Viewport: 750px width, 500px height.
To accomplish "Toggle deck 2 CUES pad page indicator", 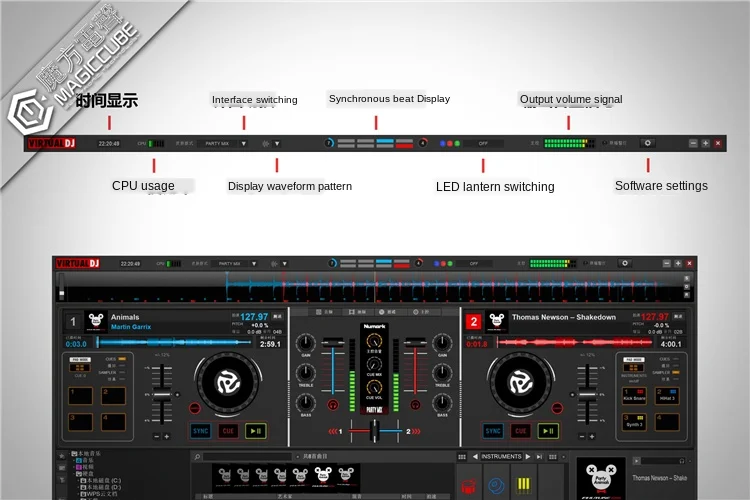I will click(675, 359).
